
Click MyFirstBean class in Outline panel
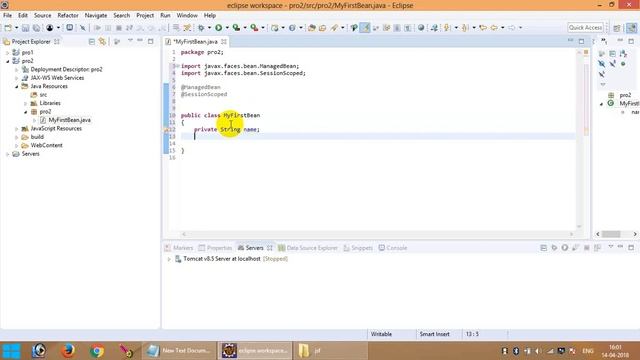pos(629,104)
